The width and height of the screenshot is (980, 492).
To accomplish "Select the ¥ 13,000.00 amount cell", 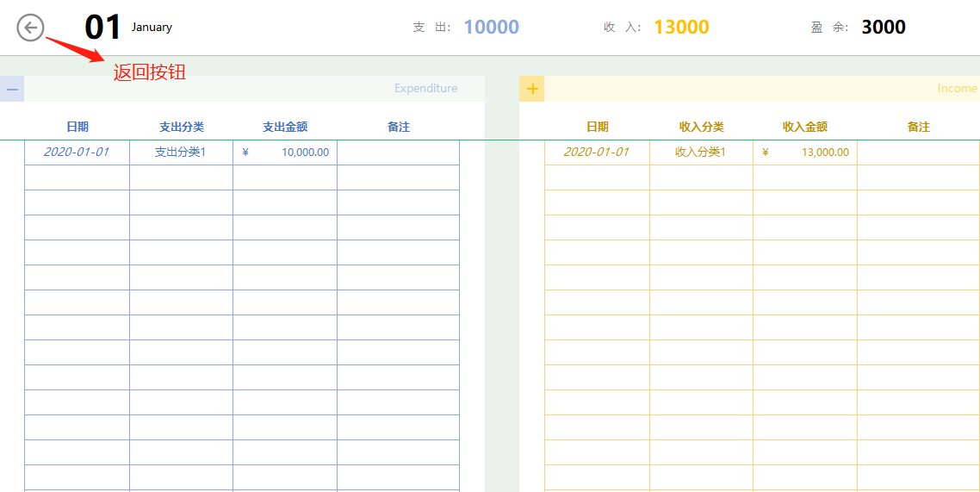I will point(805,153).
